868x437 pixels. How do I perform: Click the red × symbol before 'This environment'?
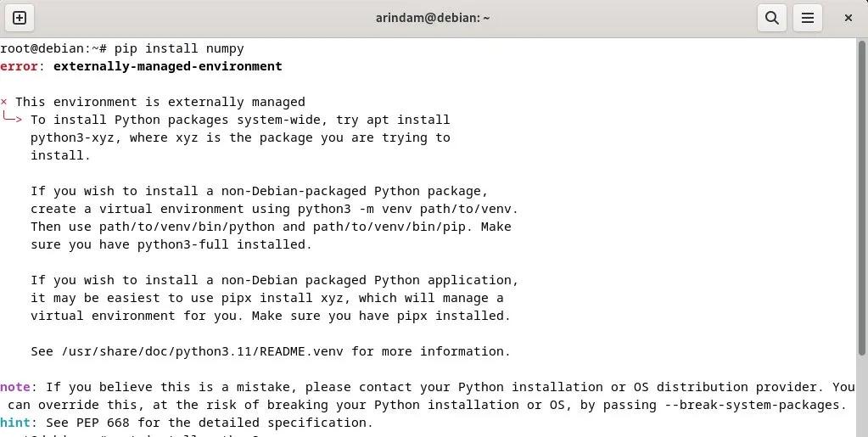coord(4,102)
